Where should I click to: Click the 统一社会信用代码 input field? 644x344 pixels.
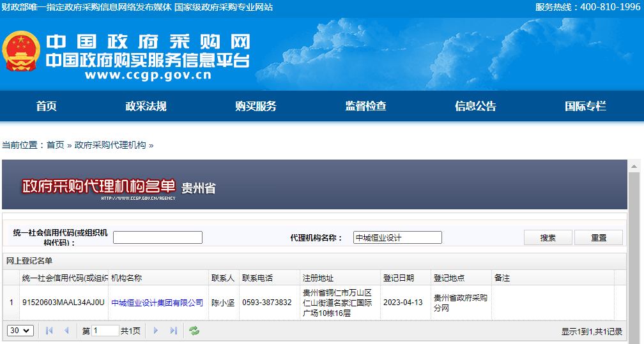(158, 237)
